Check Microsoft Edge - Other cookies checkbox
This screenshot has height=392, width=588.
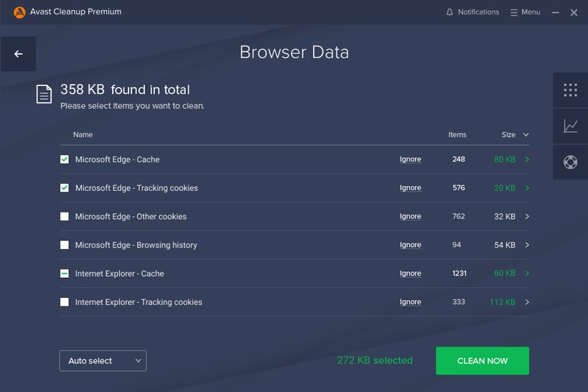[65, 216]
